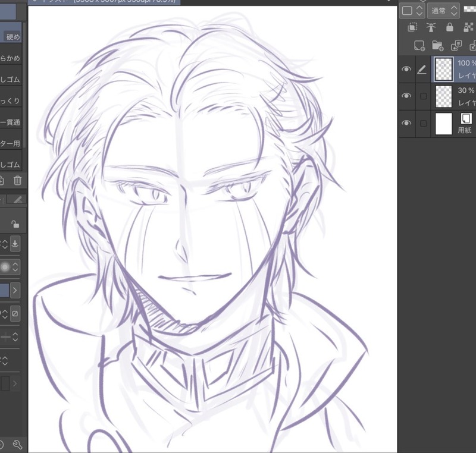This screenshot has width=476, height=453.
Task: Open the layer color square dropdown
Action: click(x=412, y=11)
